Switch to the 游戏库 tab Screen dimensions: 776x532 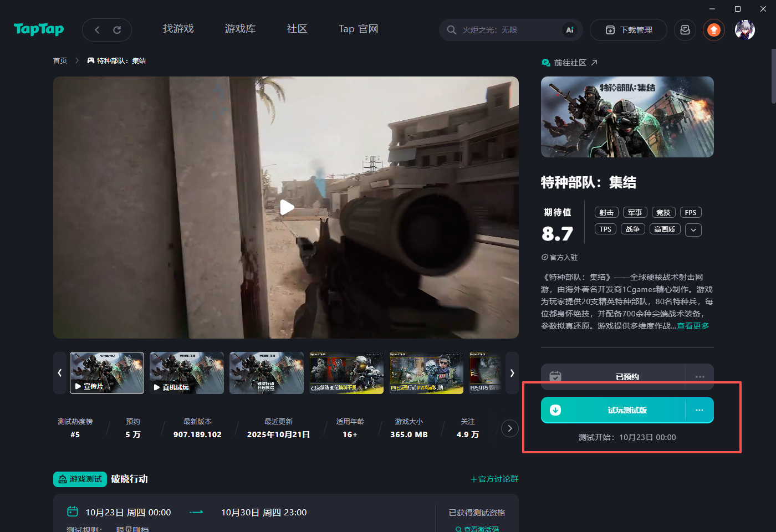point(241,29)
